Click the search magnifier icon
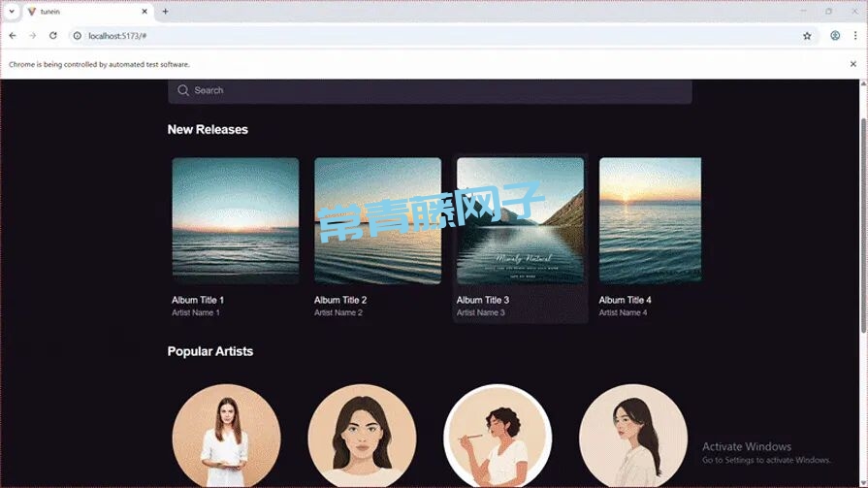This screenshot has height=488, width=868. click(182, 90)
